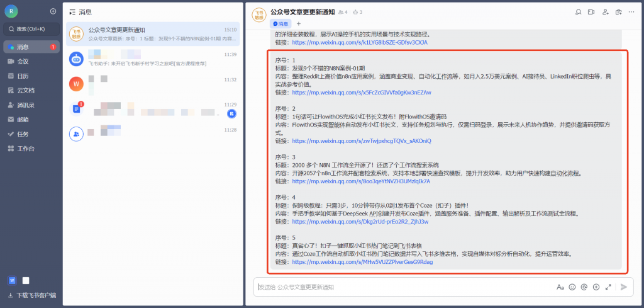Click the @ mention icon
The height and width of the screenshot is (308, 644).
point(584,287)
